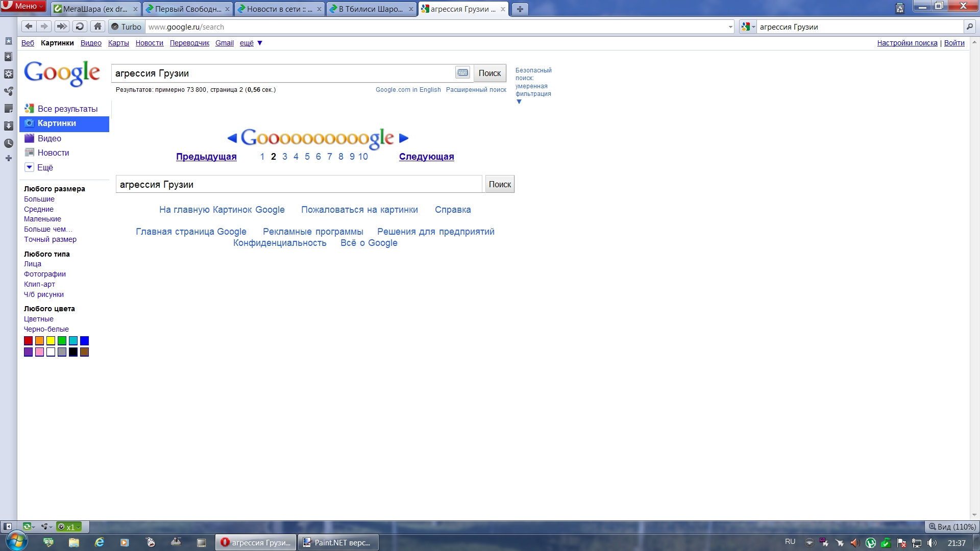Open the Opera sidebar settings gear panel
The width and height of the screenshot is (980, 551).
9,74
